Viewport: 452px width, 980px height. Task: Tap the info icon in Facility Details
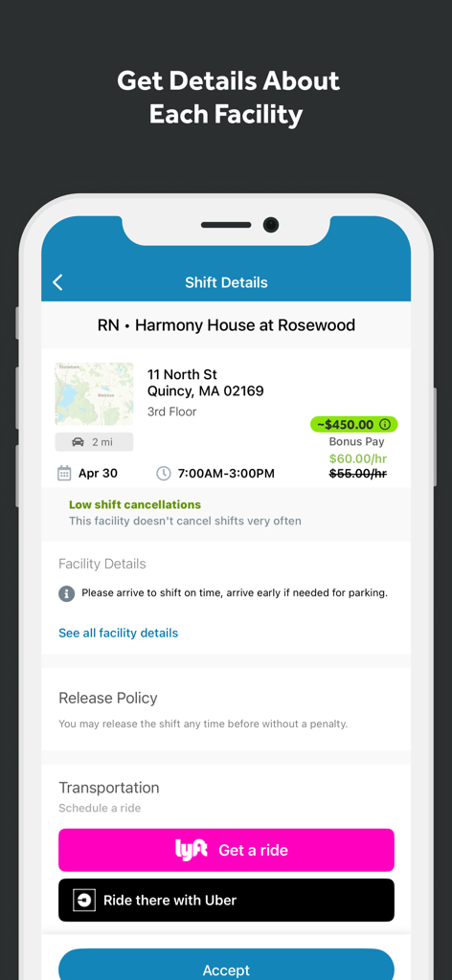tap(67, 593)
